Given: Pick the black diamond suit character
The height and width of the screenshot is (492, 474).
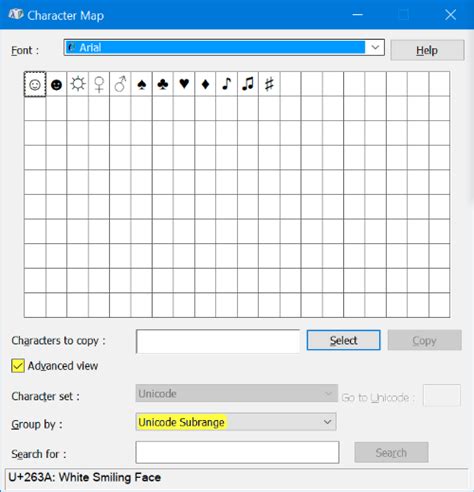Looking at the screenshot, I should (x=205, y=84).
